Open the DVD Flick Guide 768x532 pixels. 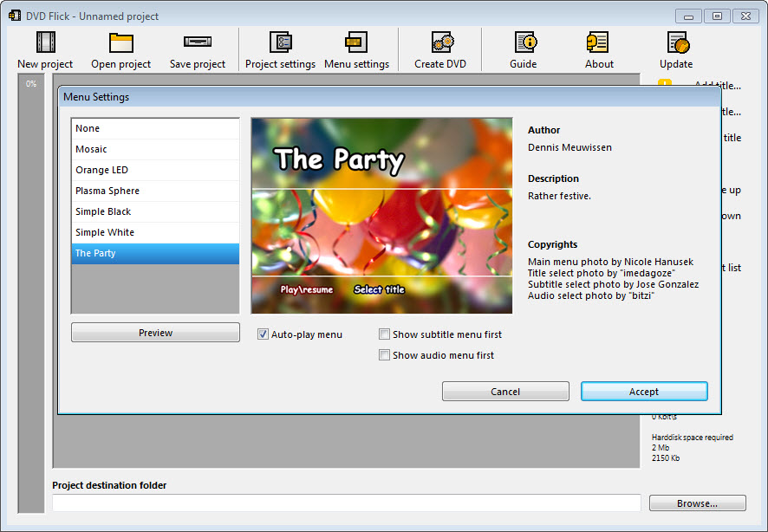coord(523,48)
